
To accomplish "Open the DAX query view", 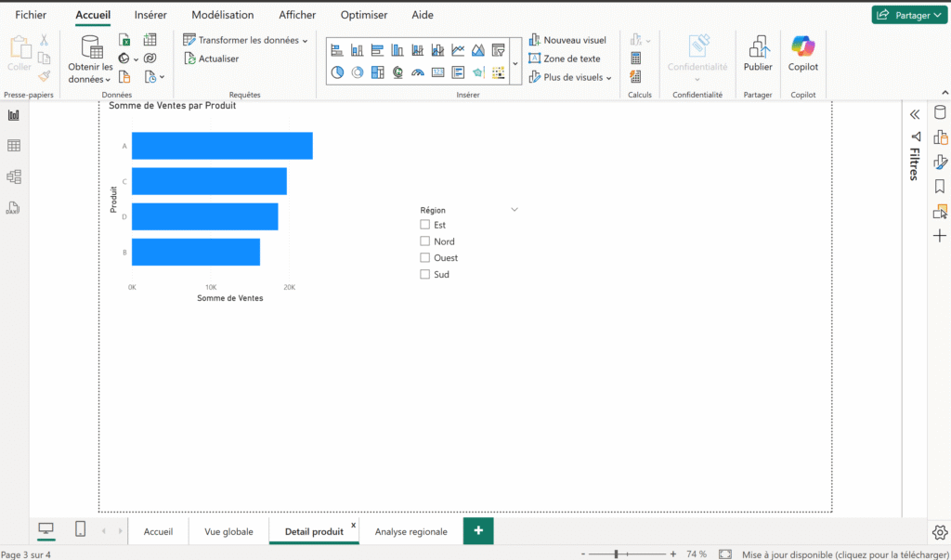I will (13, 207).
